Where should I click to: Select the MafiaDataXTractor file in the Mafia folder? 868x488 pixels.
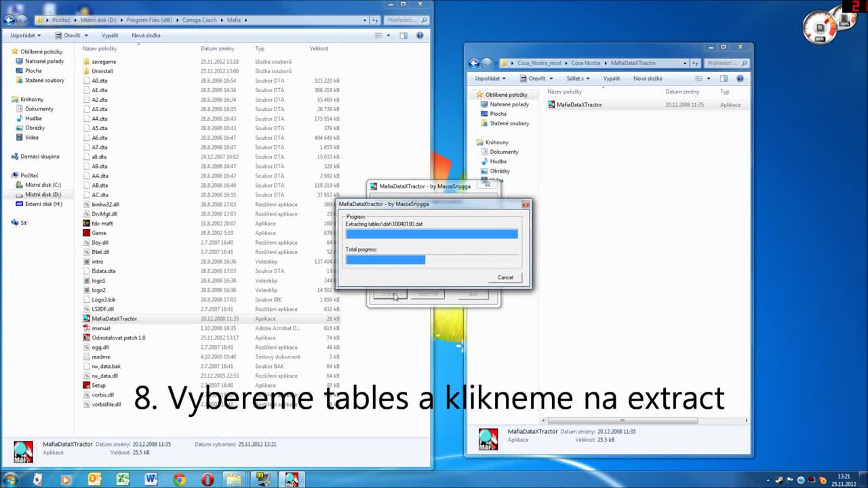[x=114, y=319]
